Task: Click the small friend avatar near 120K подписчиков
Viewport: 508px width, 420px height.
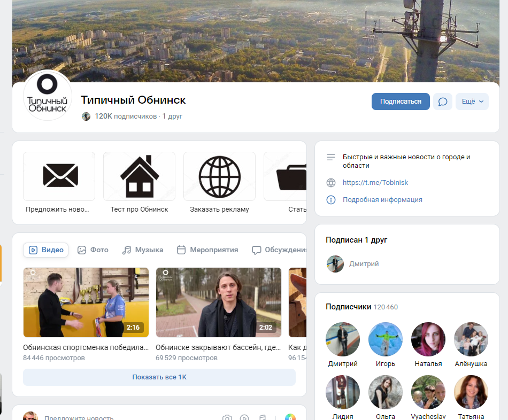Action: coord(86,116)
